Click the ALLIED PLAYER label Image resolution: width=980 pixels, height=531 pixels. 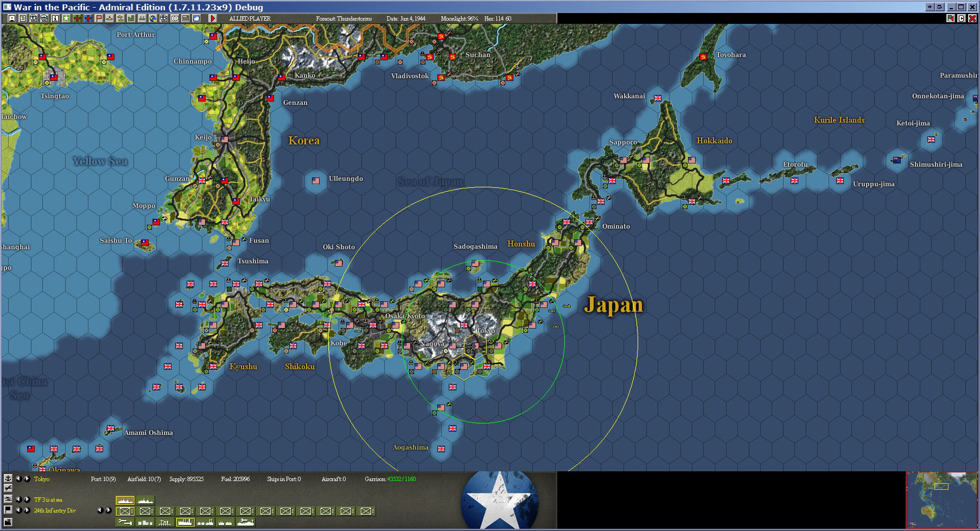(x=250, y=18)
